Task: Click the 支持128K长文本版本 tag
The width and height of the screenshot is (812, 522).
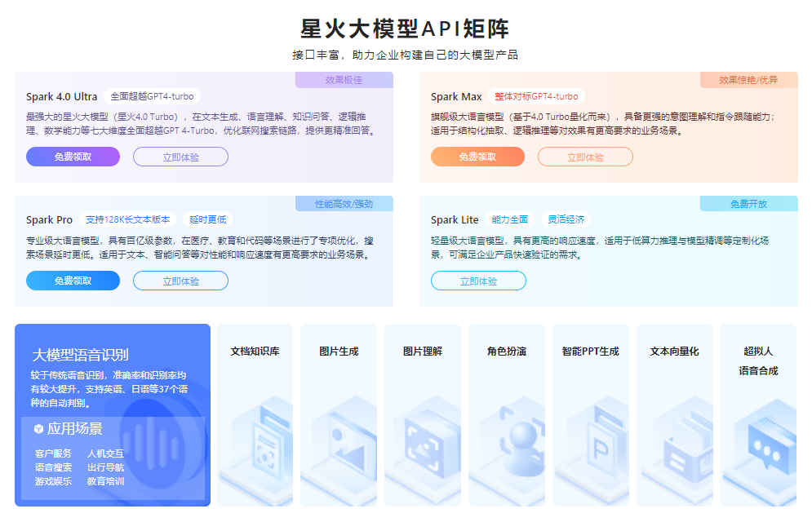Action: click(x=127, y=220)
